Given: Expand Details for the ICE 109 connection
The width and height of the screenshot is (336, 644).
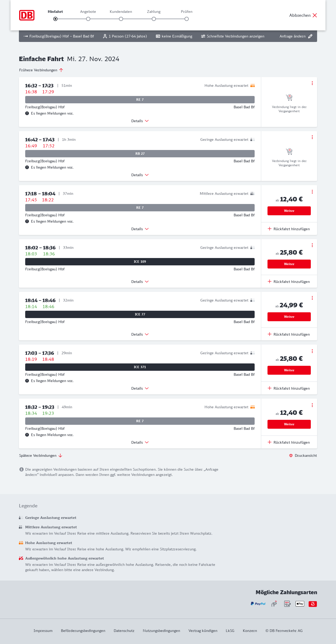Looking at the screenshot, I should (x=140, y=282).
